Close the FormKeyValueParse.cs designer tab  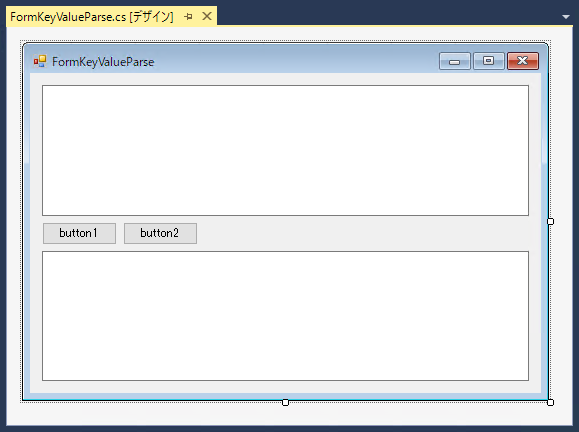point(207,16)
